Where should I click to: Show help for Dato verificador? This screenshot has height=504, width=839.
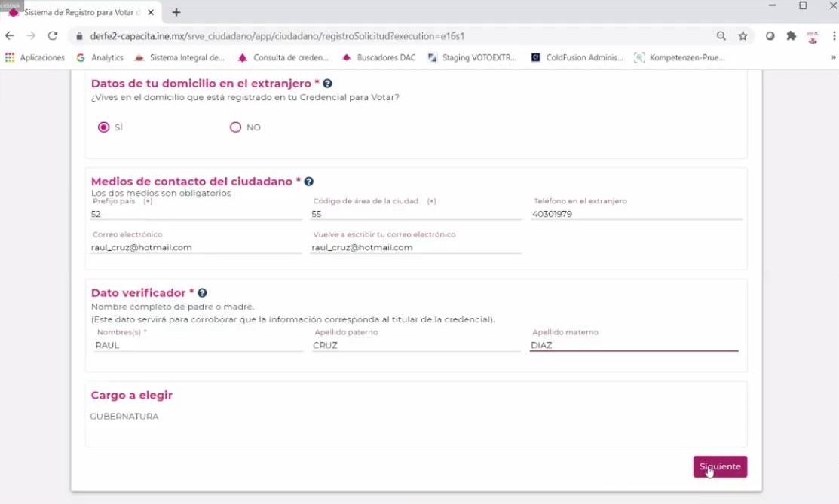(x=202, y=293)
